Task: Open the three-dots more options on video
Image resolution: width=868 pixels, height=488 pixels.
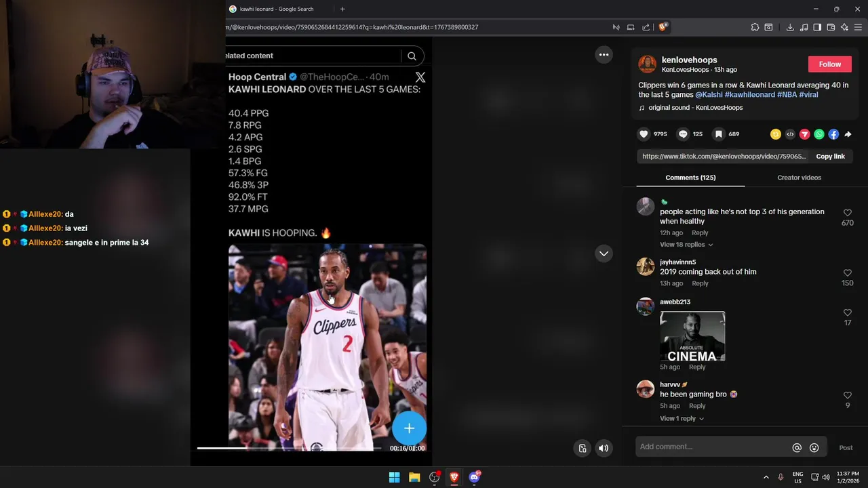Action: [604, 55]
